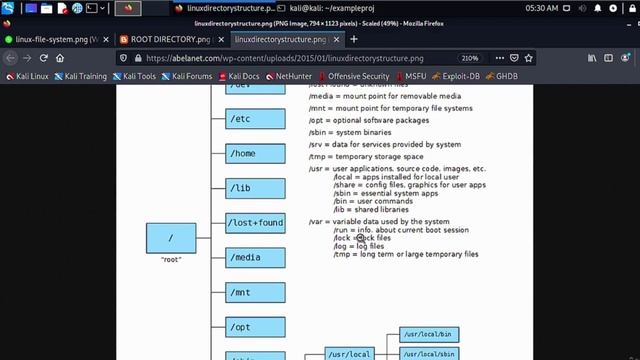Open the Firefox account avatar icon
Viewport: 640px width, 360px height.
coord(625,58)
